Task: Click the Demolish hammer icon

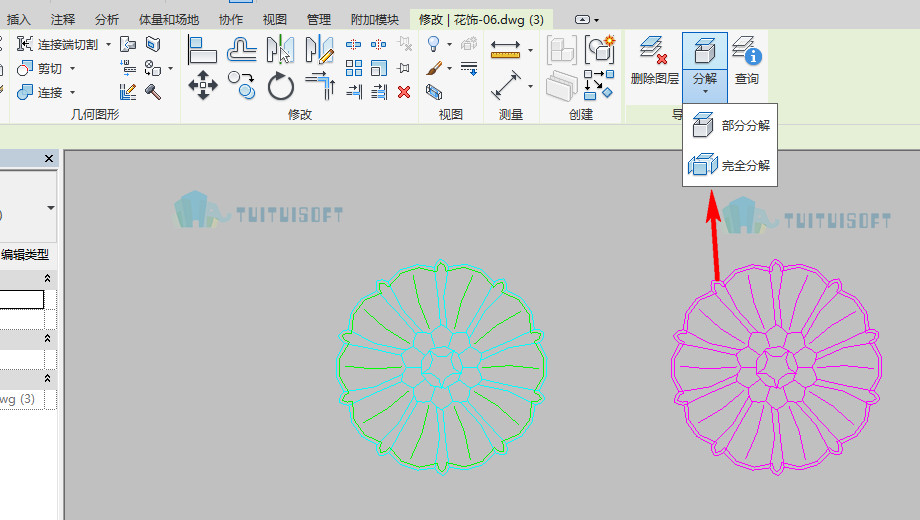Action: pyautogui.click(x=153, y=92)
